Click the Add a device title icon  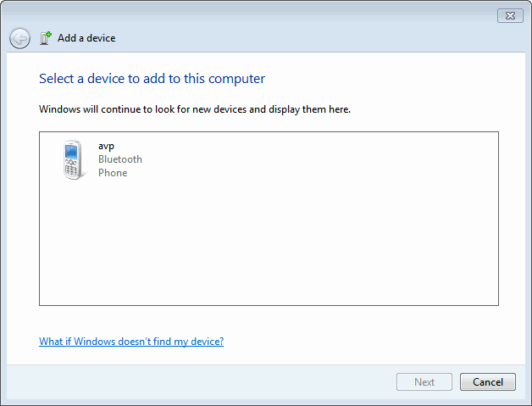[x=46, y=38]
